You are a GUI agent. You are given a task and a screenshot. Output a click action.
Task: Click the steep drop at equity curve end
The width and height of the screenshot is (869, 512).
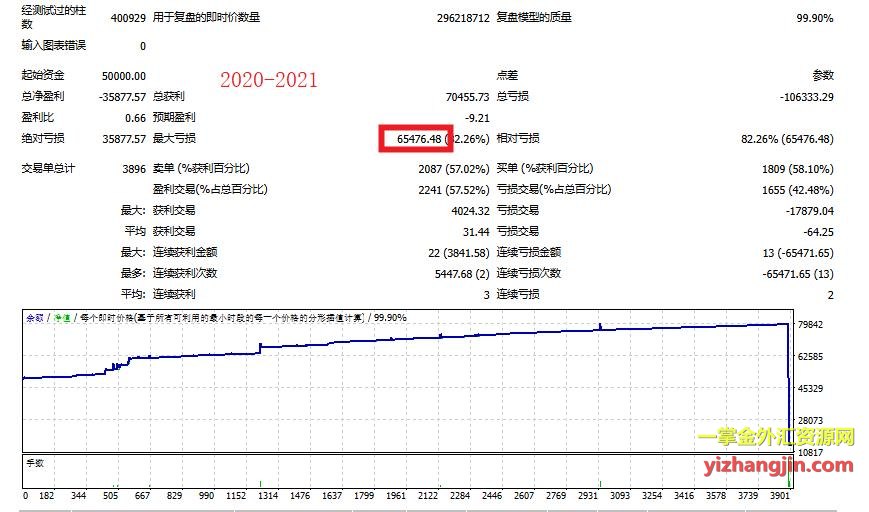point(788,400)
